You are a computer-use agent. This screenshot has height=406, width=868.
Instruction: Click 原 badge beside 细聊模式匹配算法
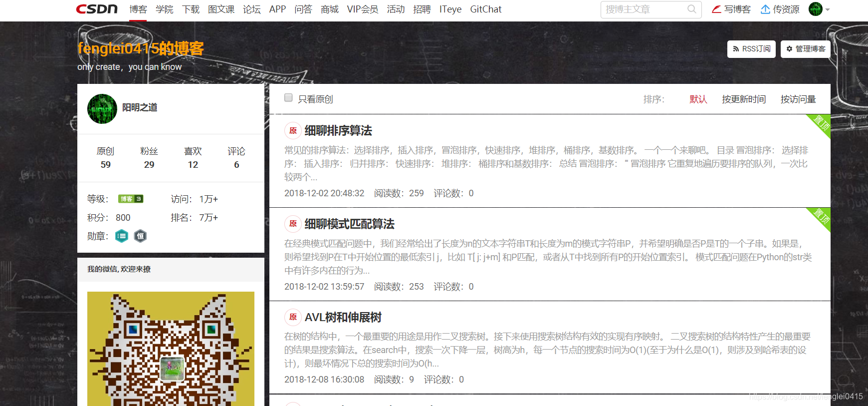pos(293,224)
